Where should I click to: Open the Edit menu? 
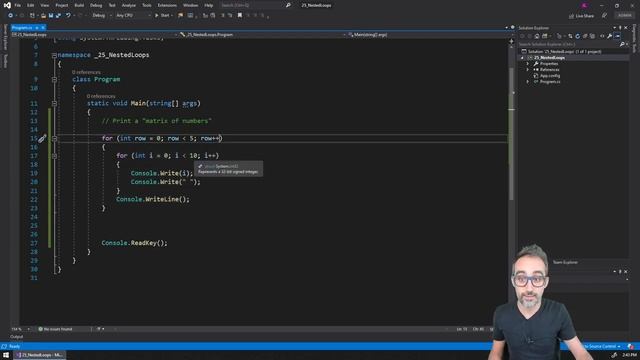(x=31, y=5)
